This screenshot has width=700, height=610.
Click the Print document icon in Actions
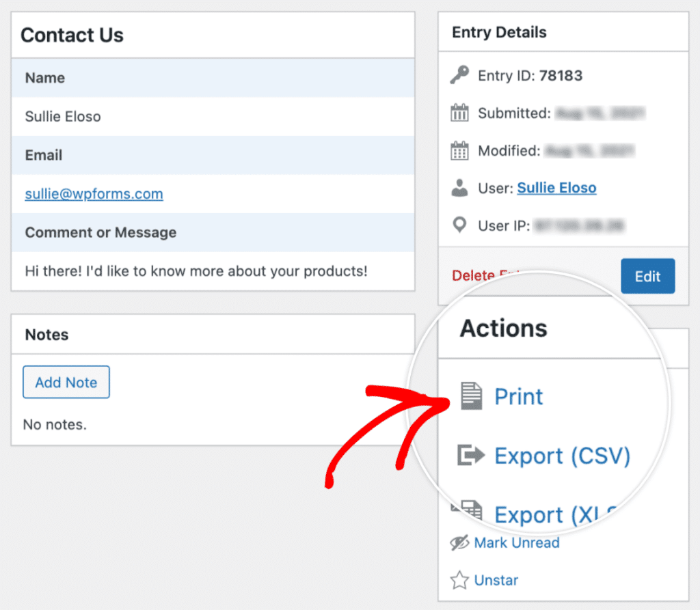[x=472, y=395]
